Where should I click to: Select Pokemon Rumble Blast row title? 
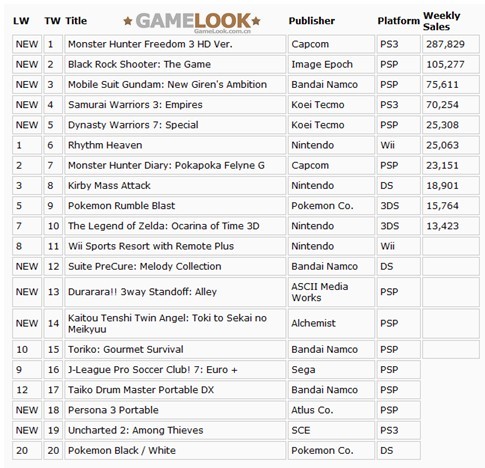pos(175,206)
